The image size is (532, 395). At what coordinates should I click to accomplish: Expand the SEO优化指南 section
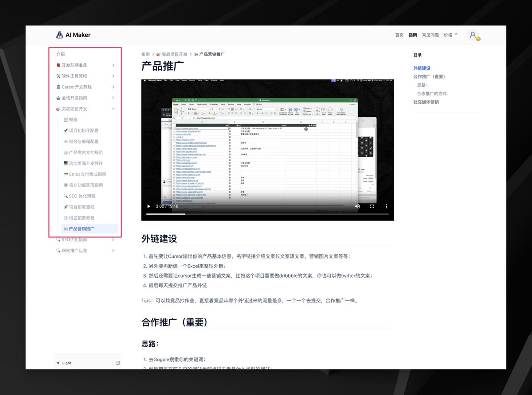[86, 240]
